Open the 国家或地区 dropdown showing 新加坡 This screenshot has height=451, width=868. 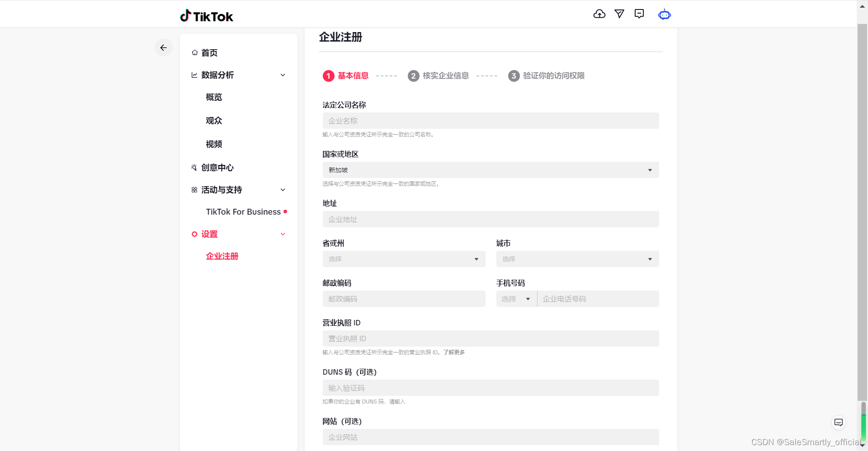point(491,170)
